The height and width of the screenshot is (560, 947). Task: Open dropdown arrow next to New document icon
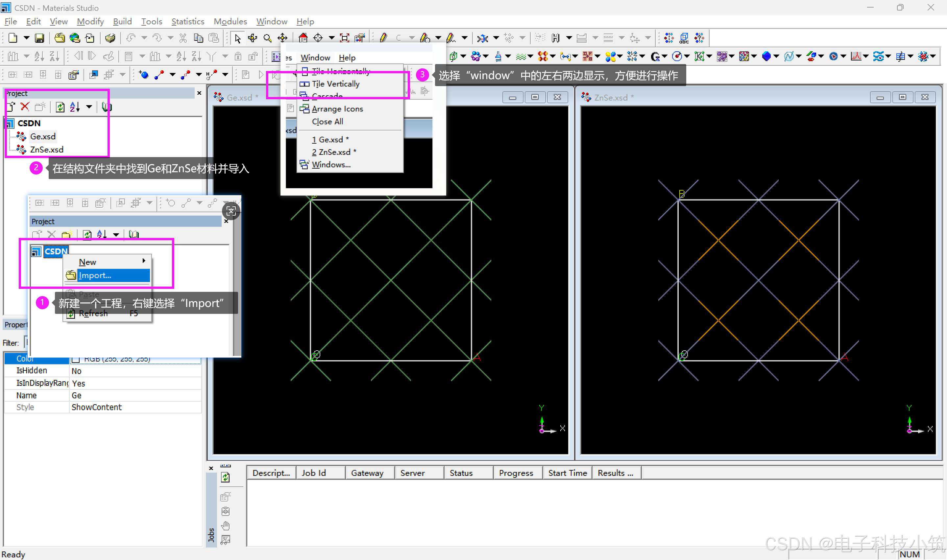click(26, 38)
